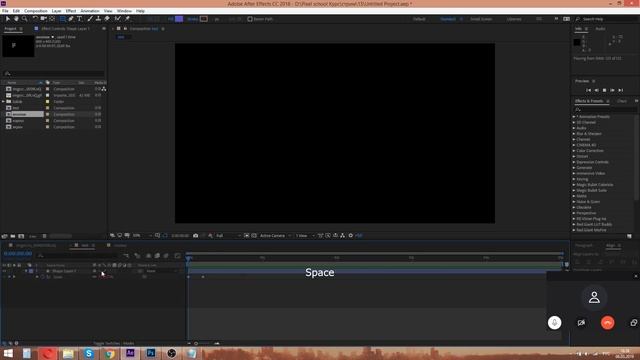Open Skype from the Windows taskbar

pos(89,353)
